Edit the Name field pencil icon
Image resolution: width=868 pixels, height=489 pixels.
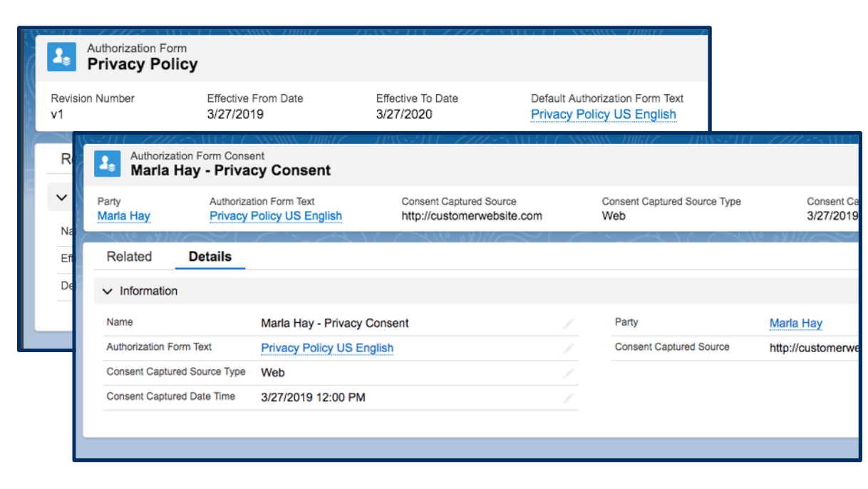coord(568,324)
